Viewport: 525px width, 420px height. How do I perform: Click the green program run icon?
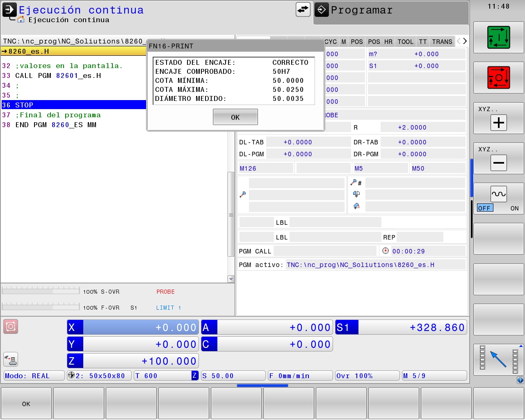coord(498,37)
